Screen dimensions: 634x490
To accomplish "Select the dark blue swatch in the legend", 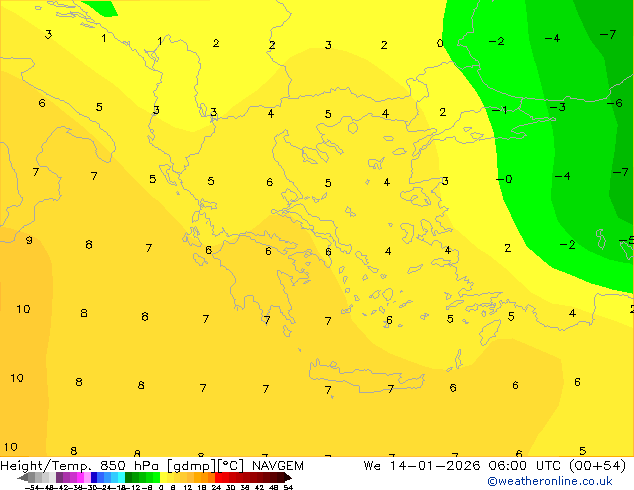I will [x=94, y=478].
